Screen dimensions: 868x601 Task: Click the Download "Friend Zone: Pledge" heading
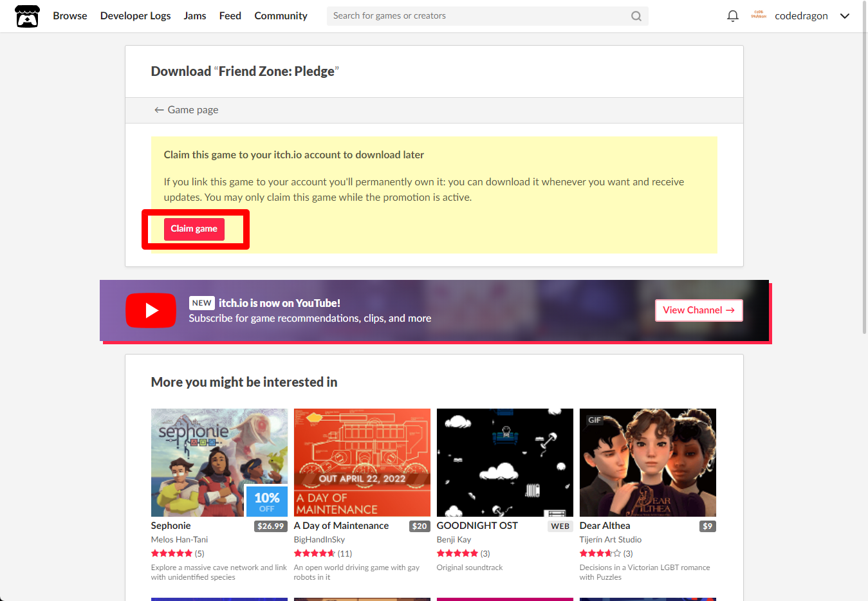[x=245, y=71]
